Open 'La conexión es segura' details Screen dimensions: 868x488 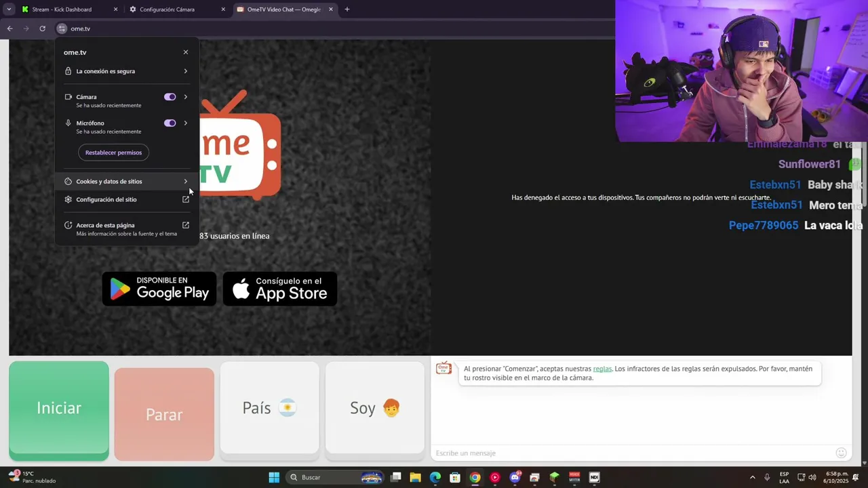127,71
